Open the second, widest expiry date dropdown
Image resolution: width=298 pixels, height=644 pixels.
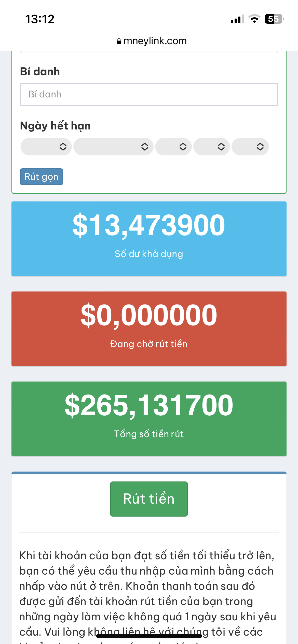click(x=113, y=147)
